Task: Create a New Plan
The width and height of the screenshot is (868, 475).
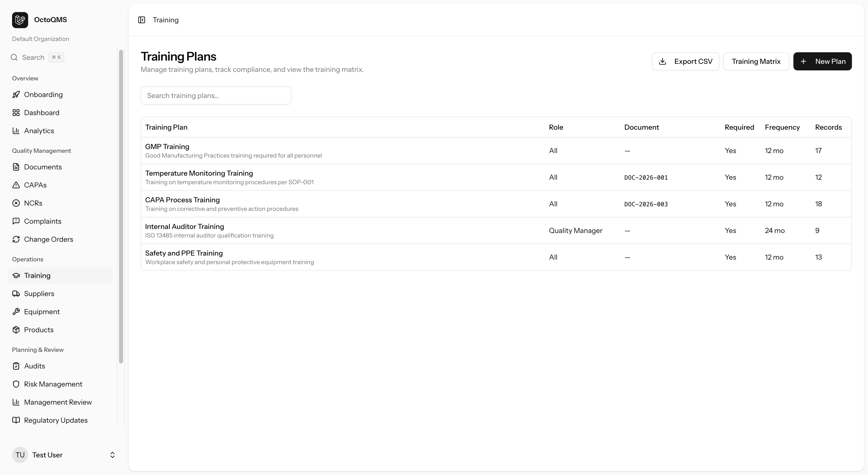Action: [823, 61]
